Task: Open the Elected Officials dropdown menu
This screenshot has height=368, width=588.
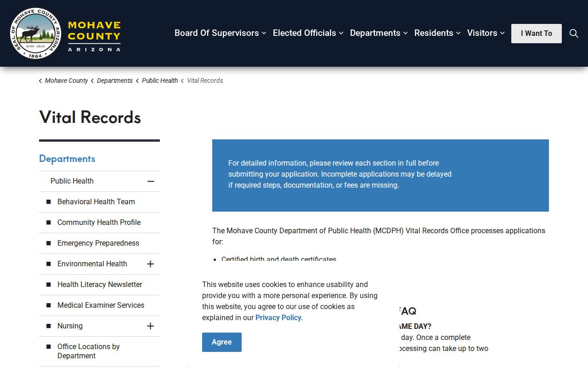Action: [308, 33]
